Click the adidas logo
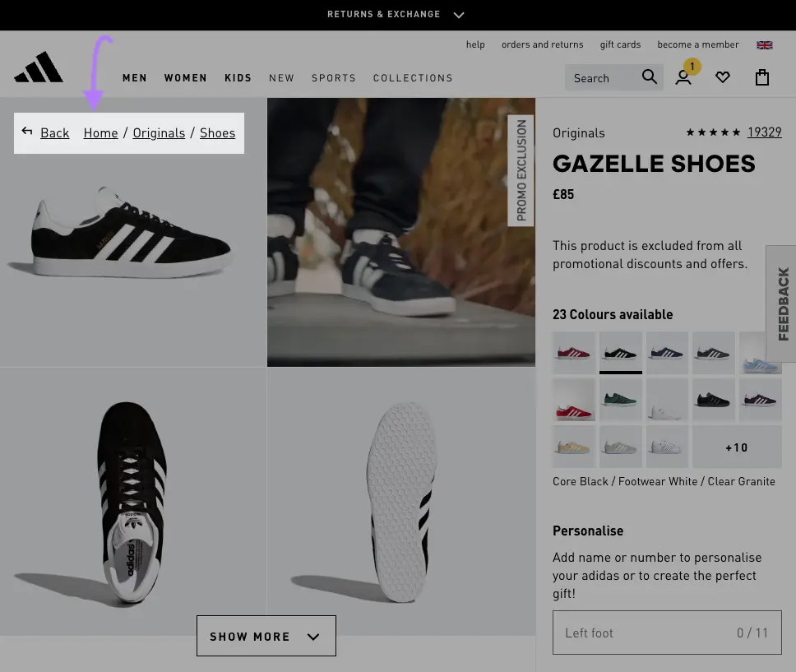The width and height of the screenshot is (796, 672). [x=39, y=67]
